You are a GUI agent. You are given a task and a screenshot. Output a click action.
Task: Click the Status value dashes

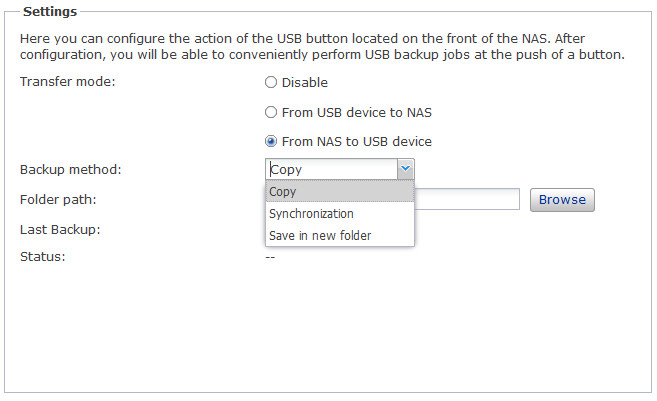click(270, 257)
